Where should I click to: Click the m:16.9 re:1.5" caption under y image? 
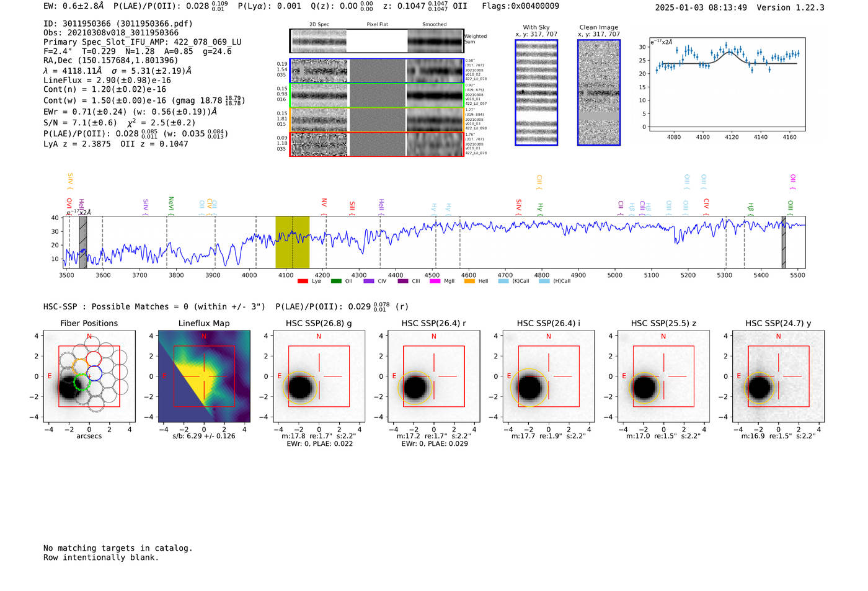pyautogui.click(x=778, y=436)
